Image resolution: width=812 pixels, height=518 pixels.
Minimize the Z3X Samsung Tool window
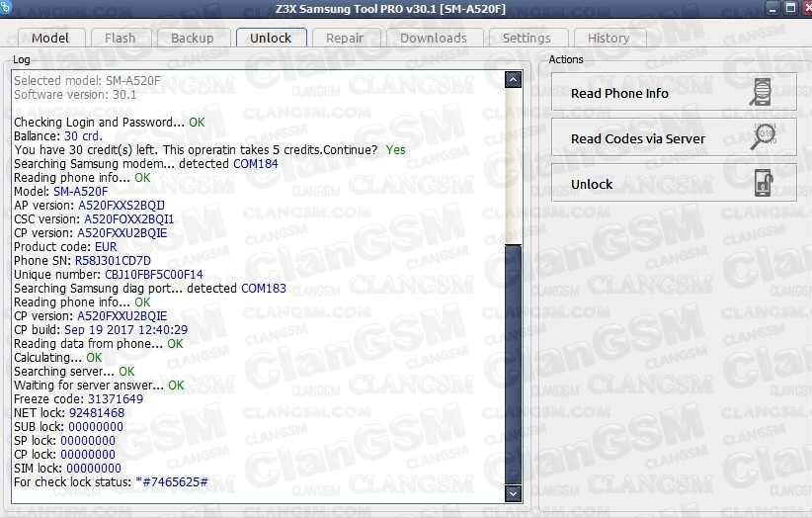pyautogui.click(x=772, y=8)
